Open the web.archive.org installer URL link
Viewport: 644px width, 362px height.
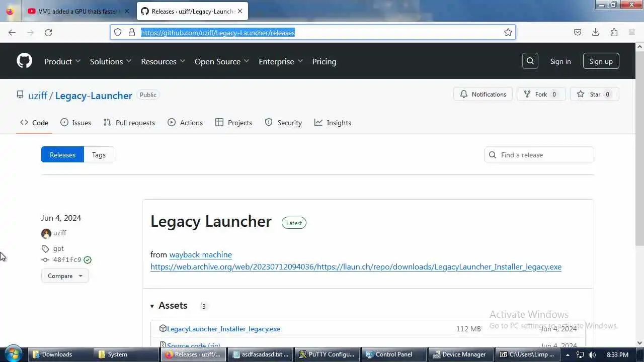point(356,267)
